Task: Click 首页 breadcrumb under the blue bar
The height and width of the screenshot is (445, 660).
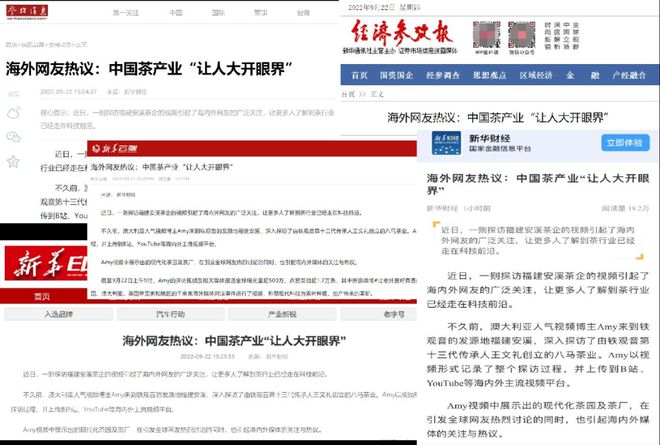Action: (x=348, y=94)
